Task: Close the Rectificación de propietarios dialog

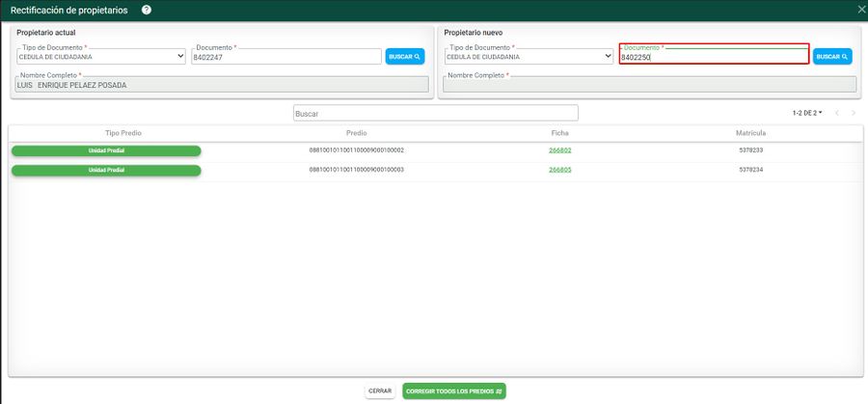Action: [860, 10]
